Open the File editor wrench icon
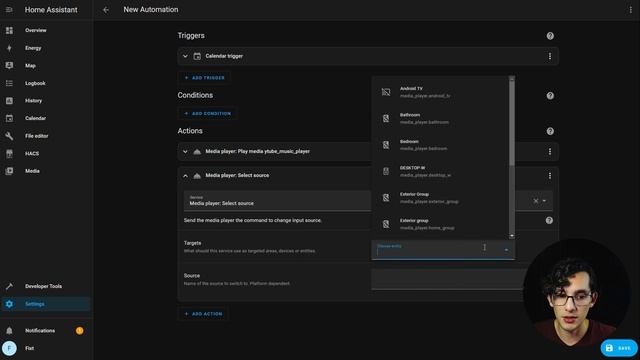The width and height of the screenshot is (640, 360). tap(9, 136)
